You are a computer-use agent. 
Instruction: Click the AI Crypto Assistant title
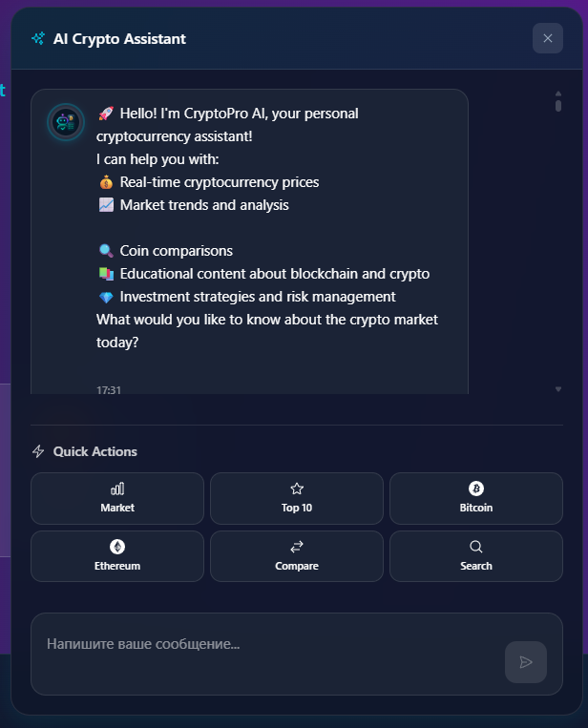(119, 39)
